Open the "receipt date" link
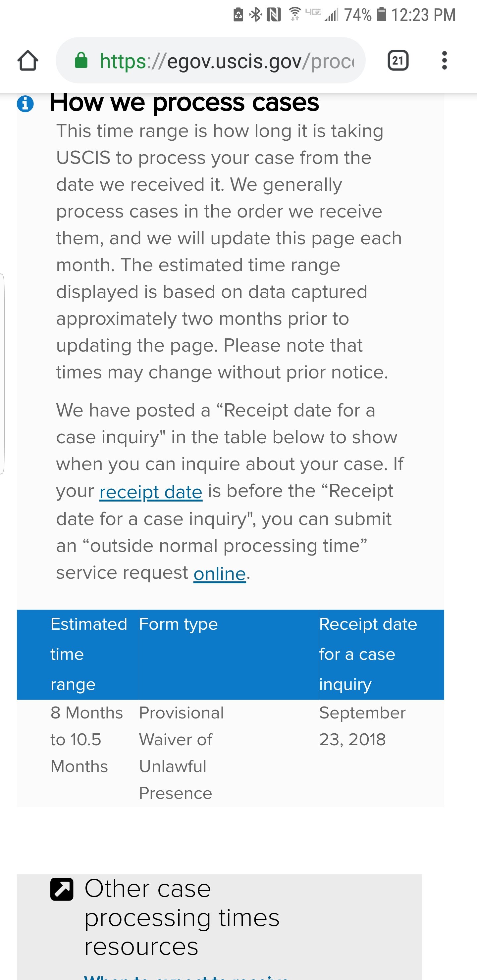The width and height of the screenshot is (477, 980). click(151, 492)
